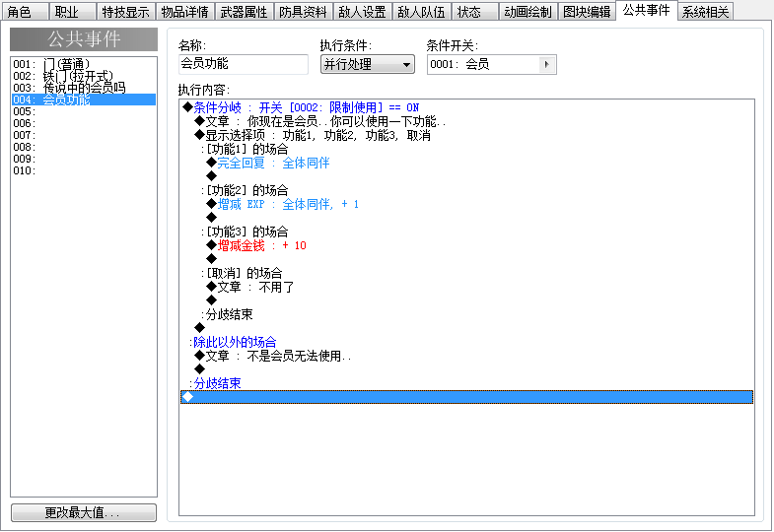774x532 pixels.
Task: Go to the 图块编辑 tab
Action: coord(588,12)
